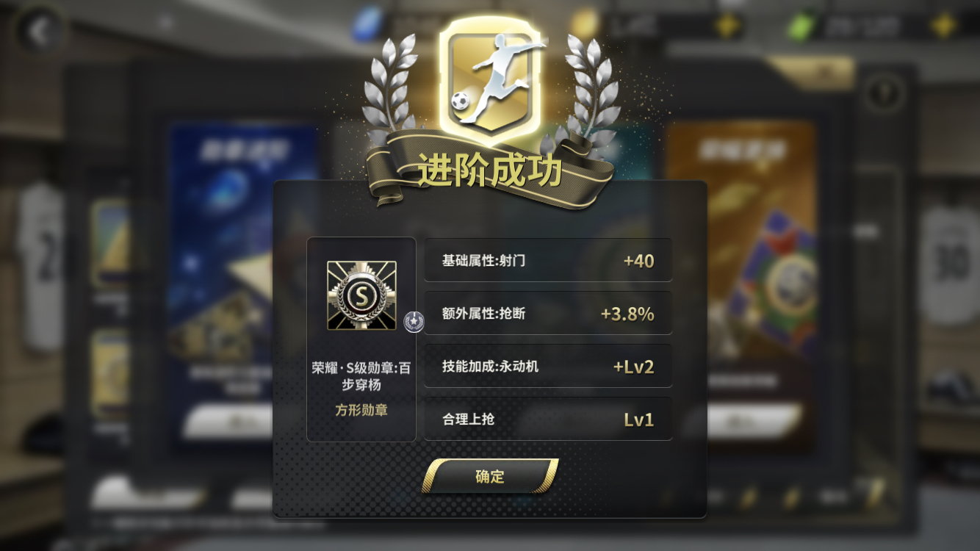This screenshot has height=551, width=980.
Task: Select the 合理上抢 Lv1 row
Action: click(548, 419)
